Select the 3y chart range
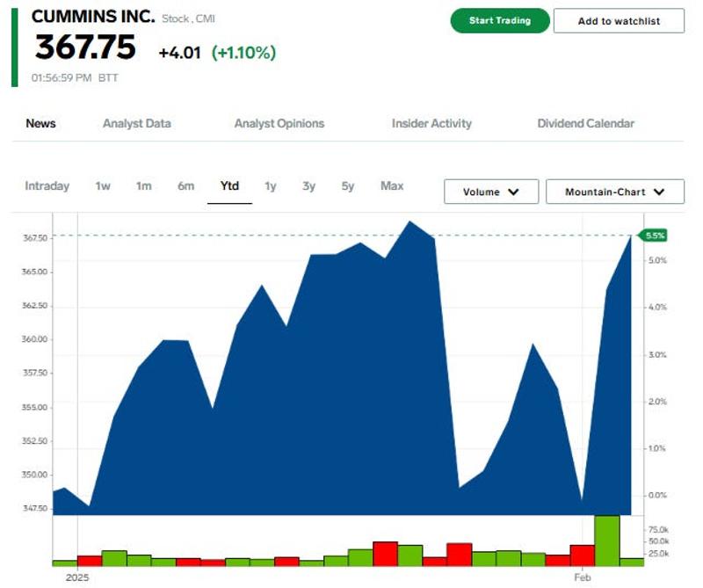 (309, 185)
